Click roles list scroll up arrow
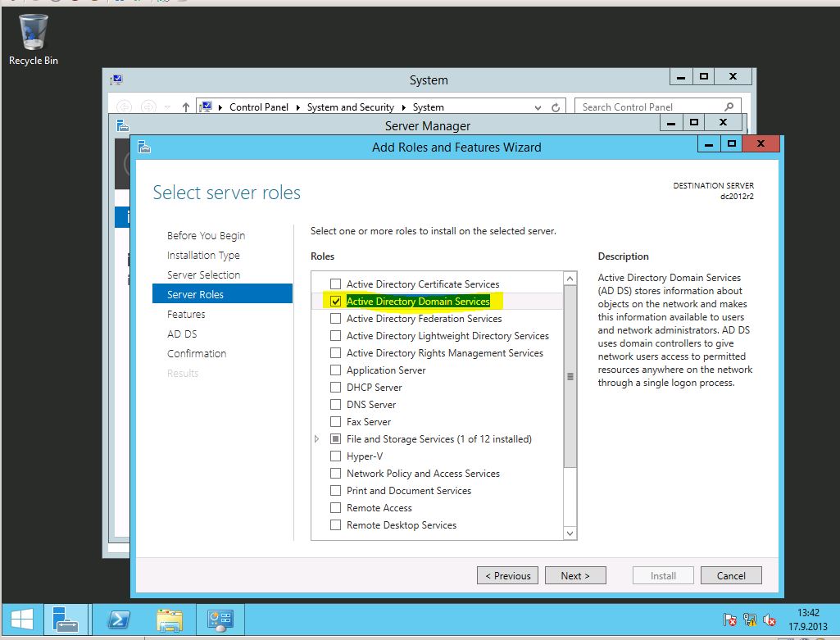Image resolution: width=840 pixels, height=640 pixels. coord(570,279)
